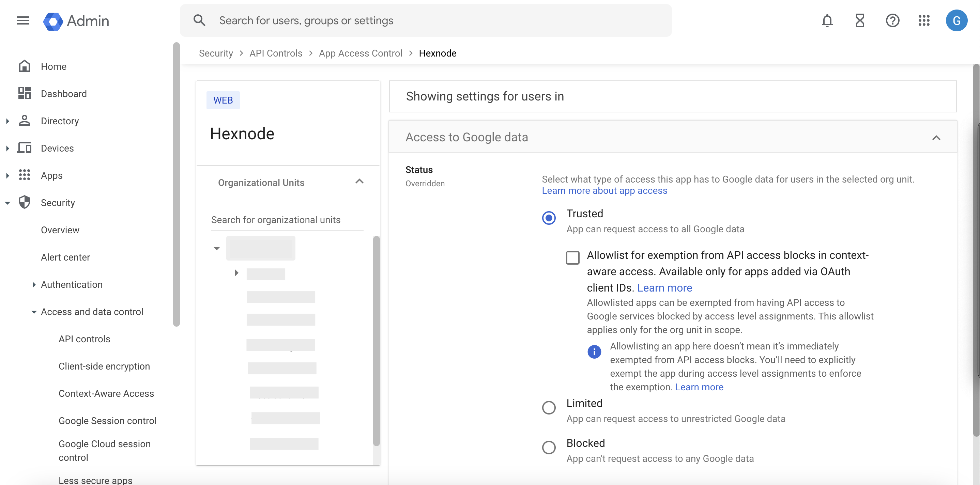Open Security Overview page
This screenshot has width=980, height=485.
pos(60,230)
